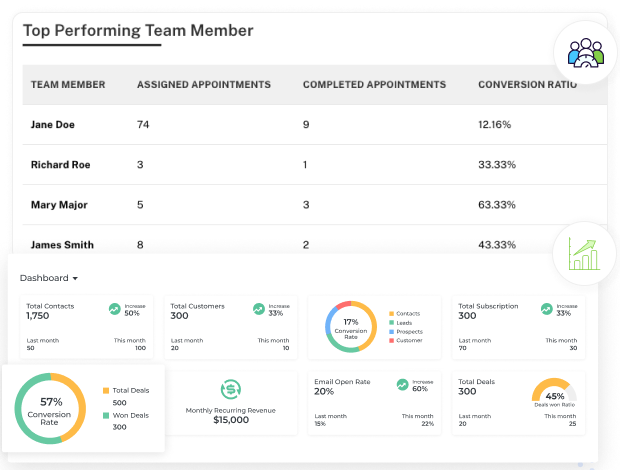Screen dimensions: 620x470
Task: Click the Conversion Ratio column header
Action: (x=527, y=85)
